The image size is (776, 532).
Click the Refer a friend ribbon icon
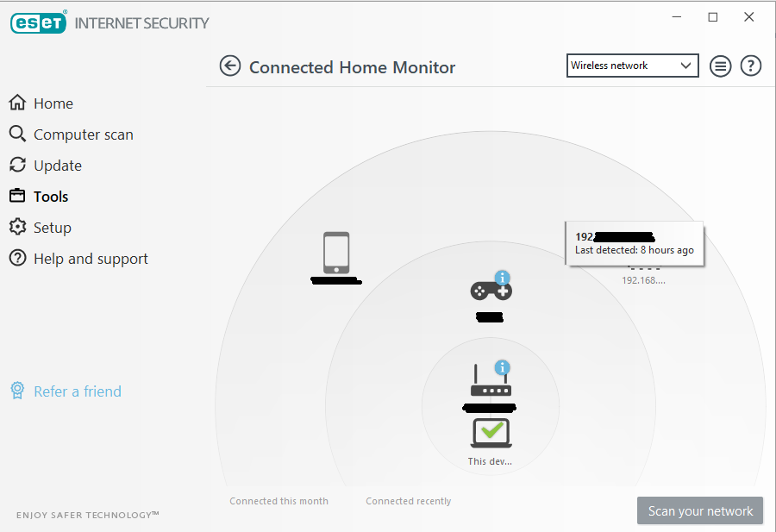(x=17, y=391)
